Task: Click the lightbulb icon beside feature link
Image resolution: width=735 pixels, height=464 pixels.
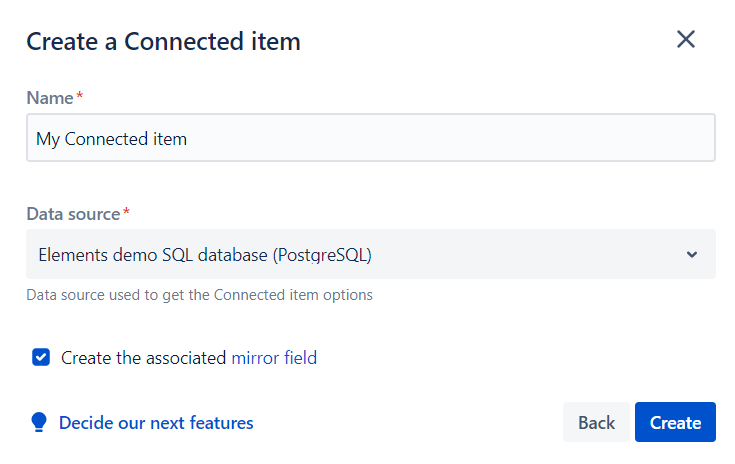Action: (x=39, y=422)
